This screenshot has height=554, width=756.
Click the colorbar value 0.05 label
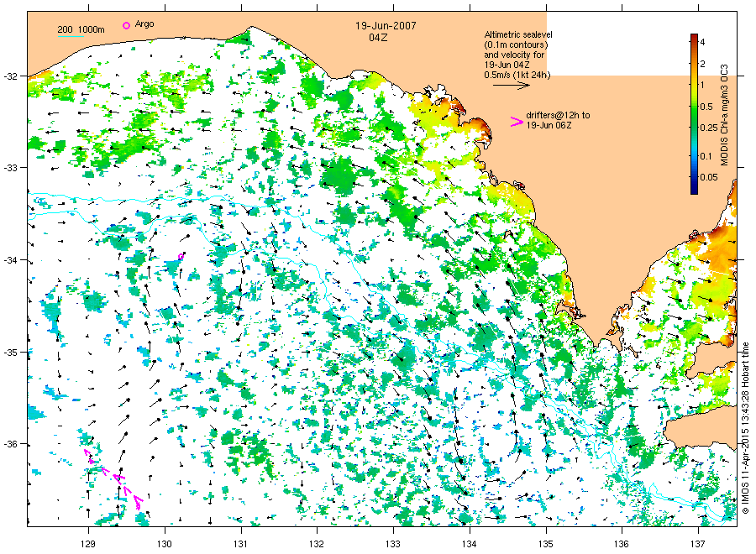click(x=709, y=177)
